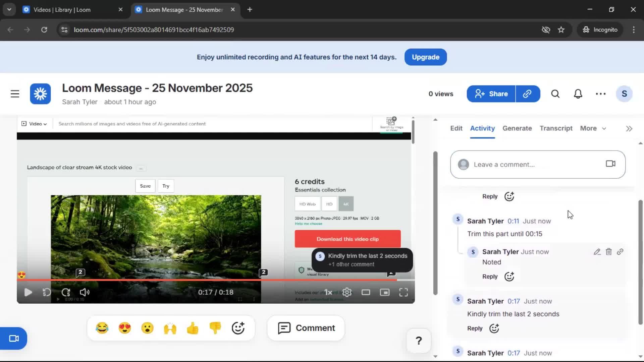Collapse the activity sidebar with the chevrons
This screenshot has width=644, height=362.
click(x=629, y=128)
